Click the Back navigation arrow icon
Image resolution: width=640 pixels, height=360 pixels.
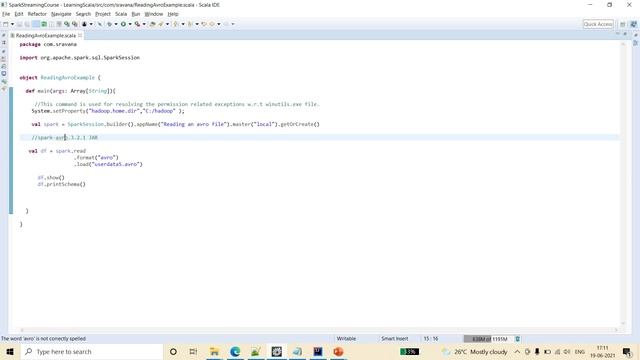click(x=212, y=24)
